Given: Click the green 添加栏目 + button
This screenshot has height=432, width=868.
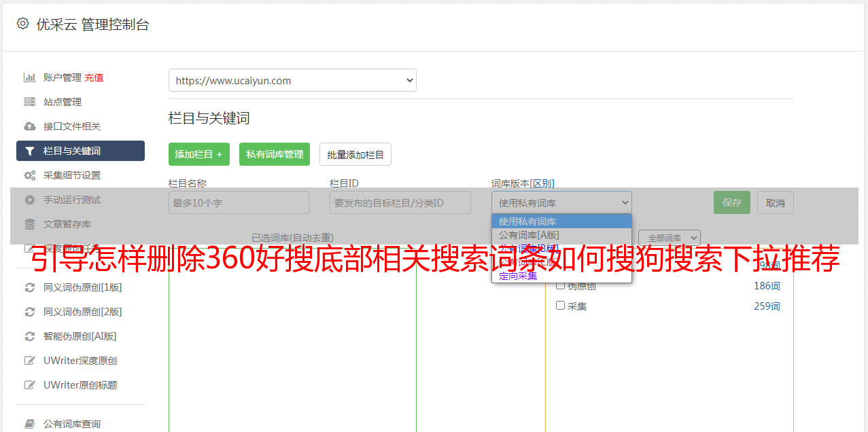Looking at the screenshot, I should (199, 154).
